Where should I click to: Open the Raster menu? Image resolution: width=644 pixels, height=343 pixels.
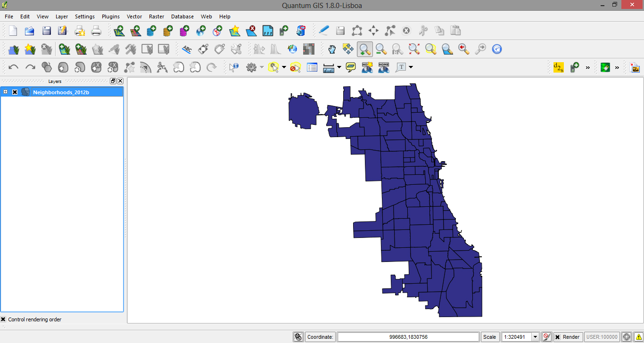coord(156,16)
